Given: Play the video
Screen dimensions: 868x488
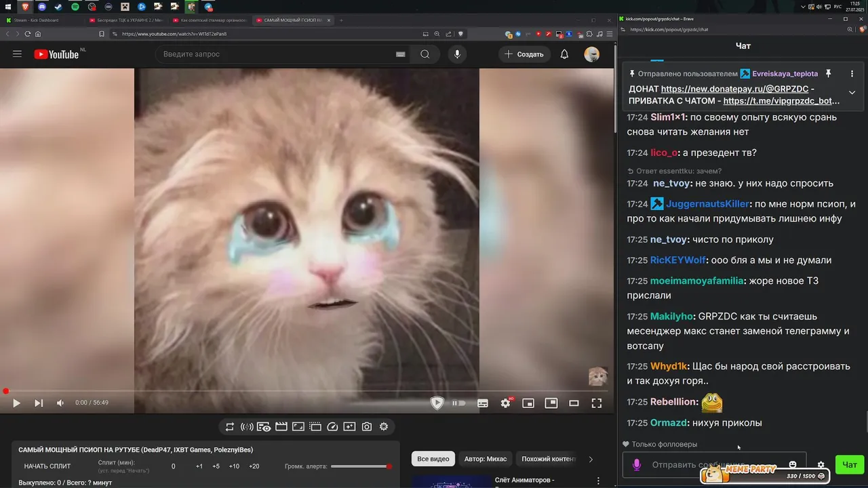Looking at the screenshot, I should pyautogui.click(x=16, y=403).
